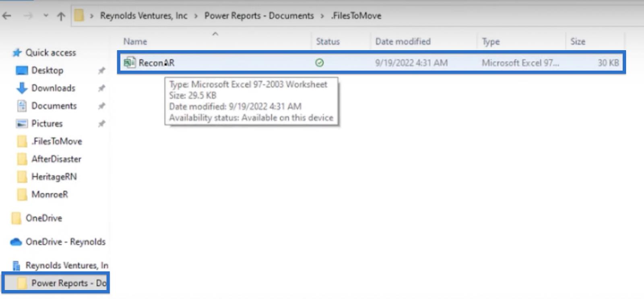Click the folder icon in the address bar

(x=79, y=16)
